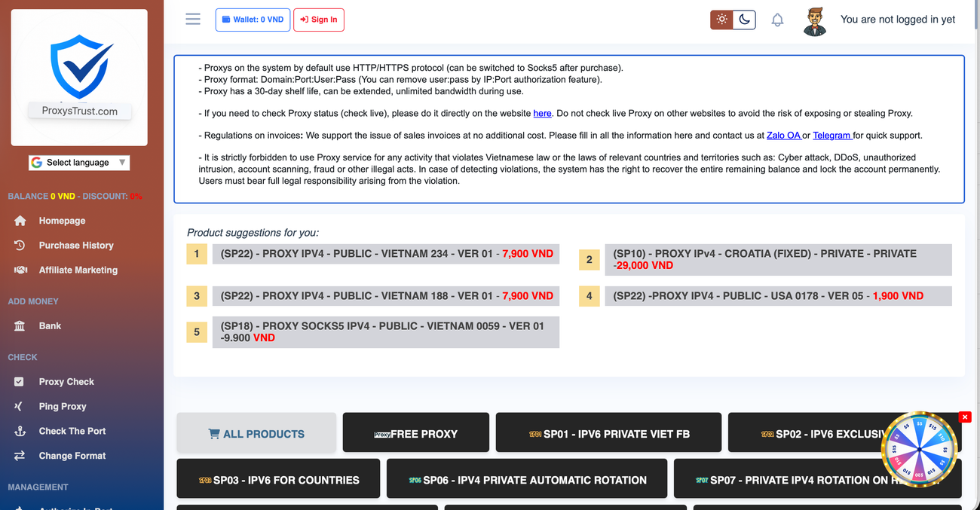This screenshot has height=510, width=980.
Task: Switch to dark mode moon toggle
Action: tap(744, 20)
